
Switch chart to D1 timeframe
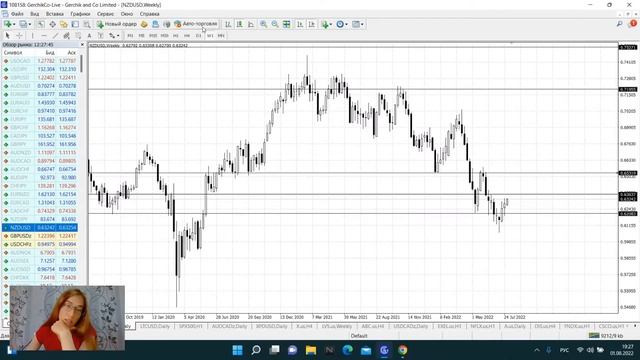[198, 36]
